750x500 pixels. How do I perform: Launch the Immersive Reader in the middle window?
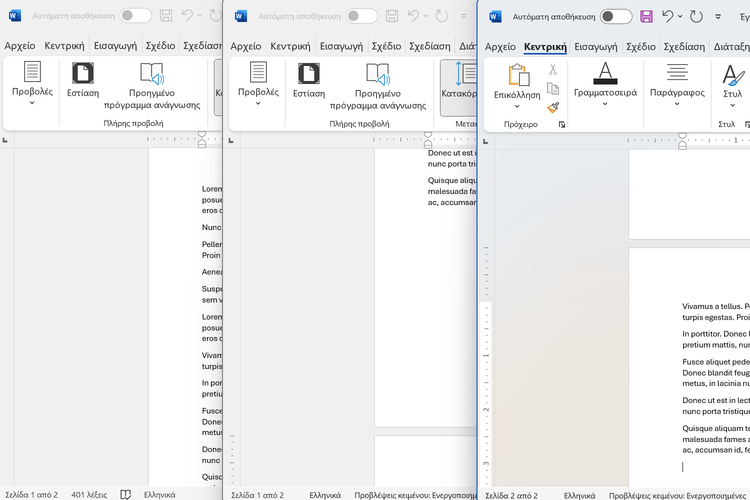pyautogui.click(x=377, y=86)
